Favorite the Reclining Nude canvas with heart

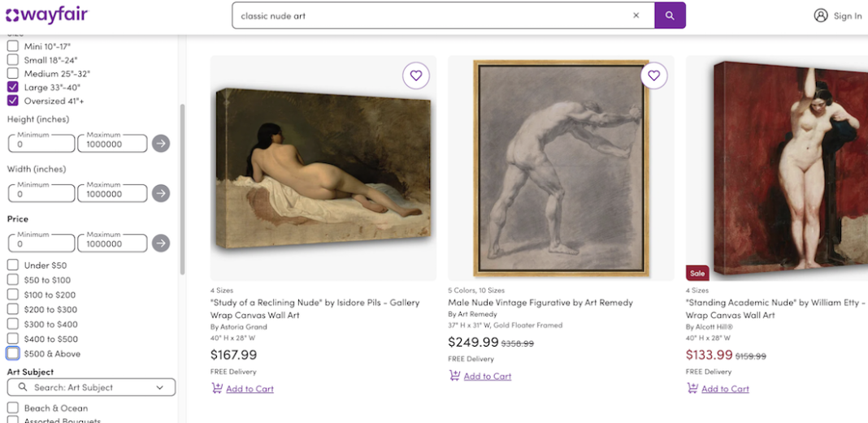point(416,76)
